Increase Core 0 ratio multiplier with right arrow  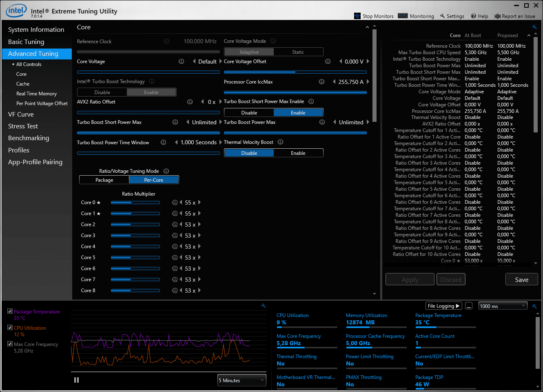tap(199, 202)
